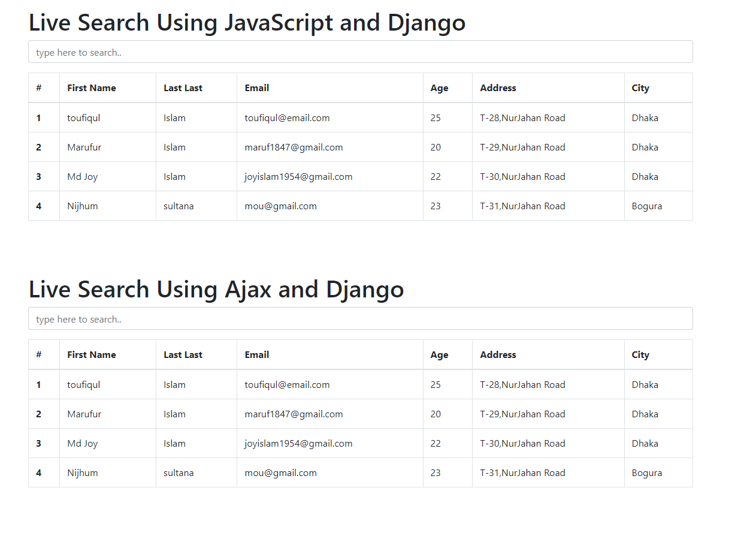
Task: Click 'Last Last' header in Ajax table
Action: pyautogui.click(x=183, y=354)
